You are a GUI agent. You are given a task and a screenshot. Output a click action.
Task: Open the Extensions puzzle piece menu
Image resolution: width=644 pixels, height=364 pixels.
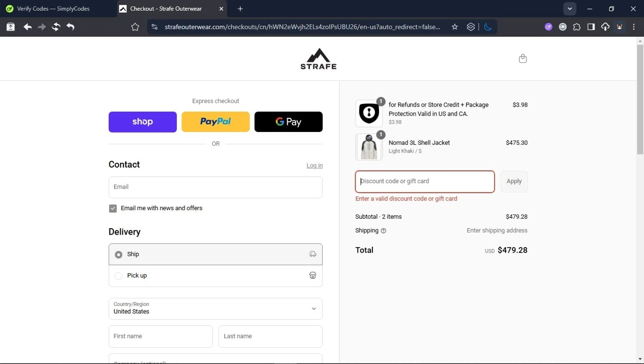point(577,27)
